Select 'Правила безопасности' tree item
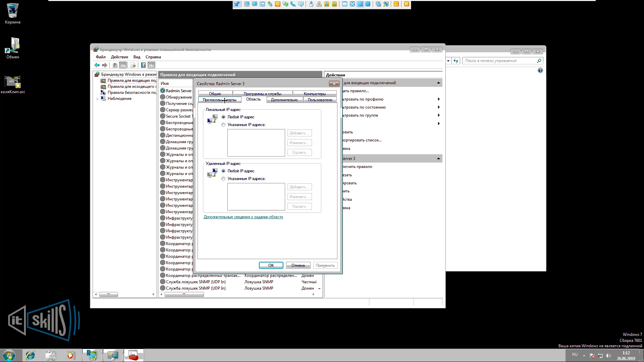 click(x=129, y=93)
